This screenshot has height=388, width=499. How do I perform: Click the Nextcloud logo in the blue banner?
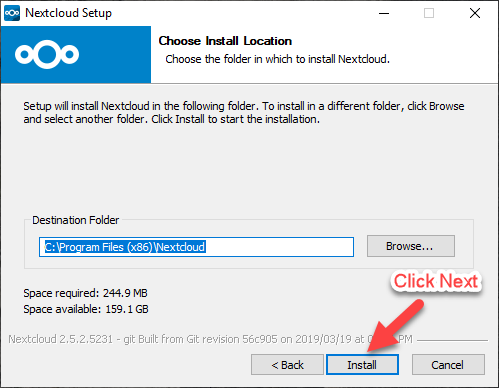click(47, 54)
